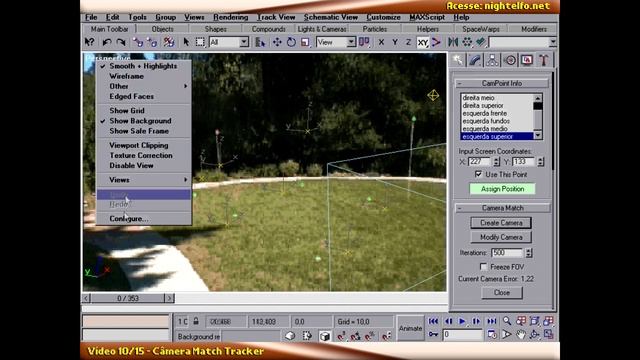Toggle the Animate button
Viewport: 640px width, 360px height.
[x=411, y=329]
